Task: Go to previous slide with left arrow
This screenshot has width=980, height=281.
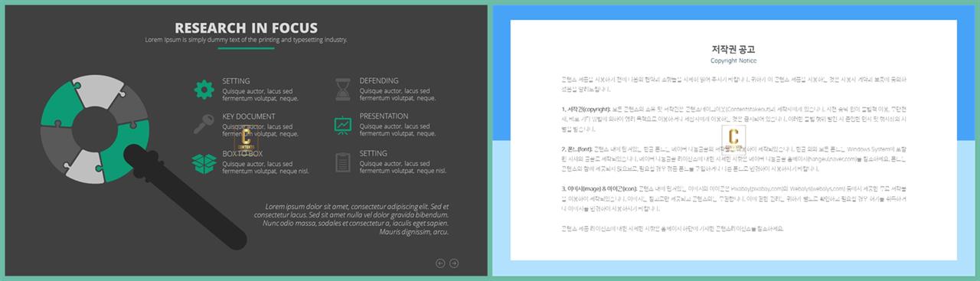Action: click(440, 263)
